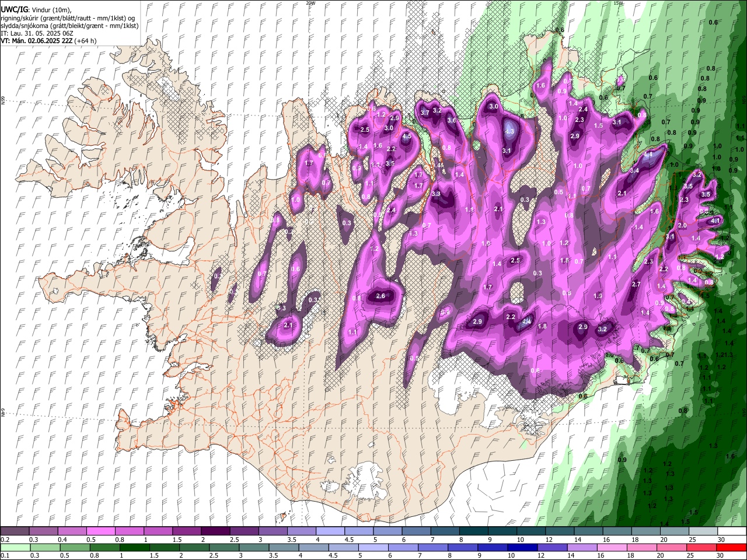
Task: Select light purple 14–16 swatch in lower legend
Action: [x=581, y=548]
